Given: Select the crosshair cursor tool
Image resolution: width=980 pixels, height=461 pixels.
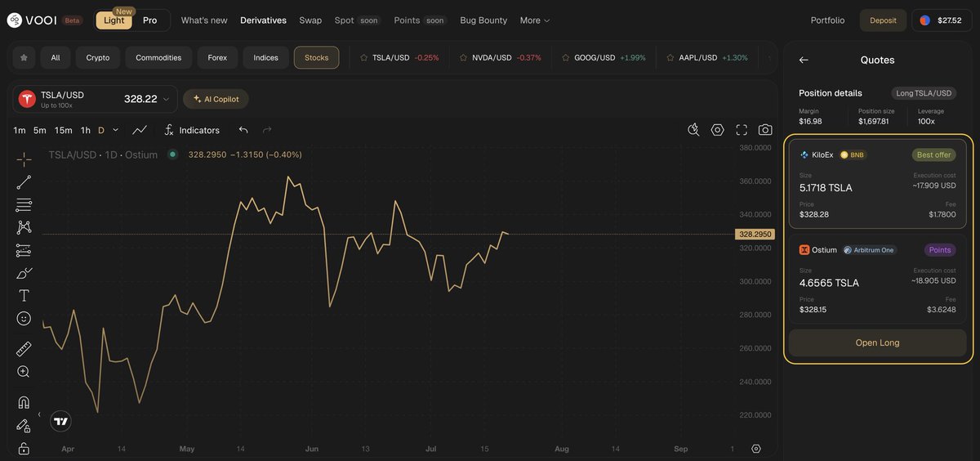Looking at the screenshot, I should pos(24,159).
